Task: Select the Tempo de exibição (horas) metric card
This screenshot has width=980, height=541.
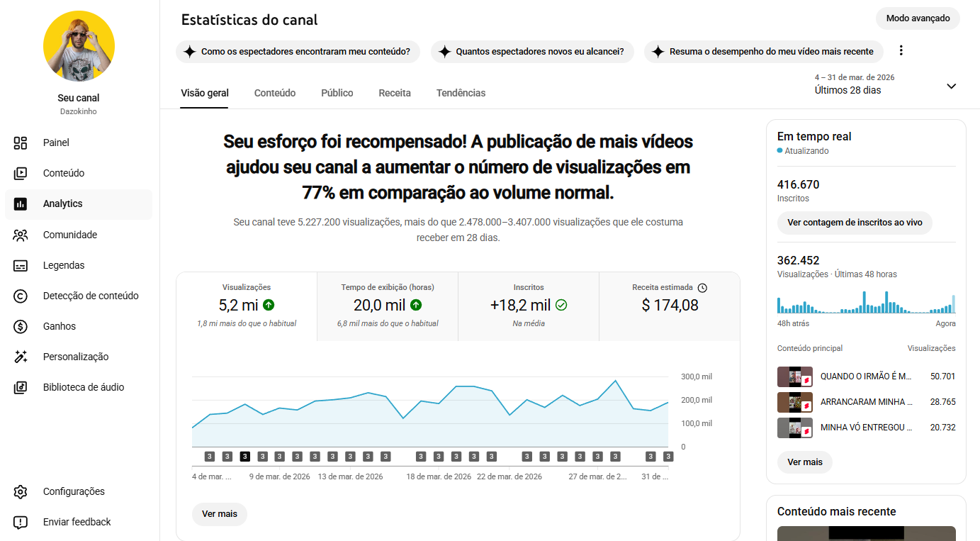Action: (388, 306)
